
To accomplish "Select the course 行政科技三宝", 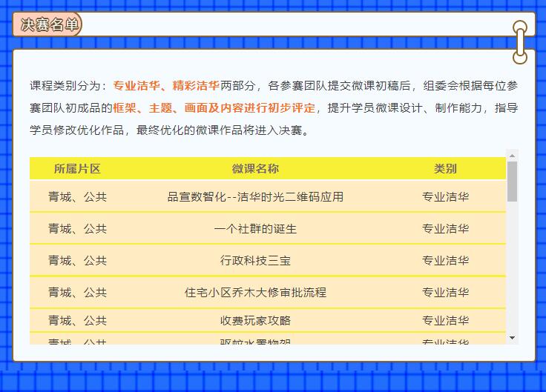I will pos(255,261).
